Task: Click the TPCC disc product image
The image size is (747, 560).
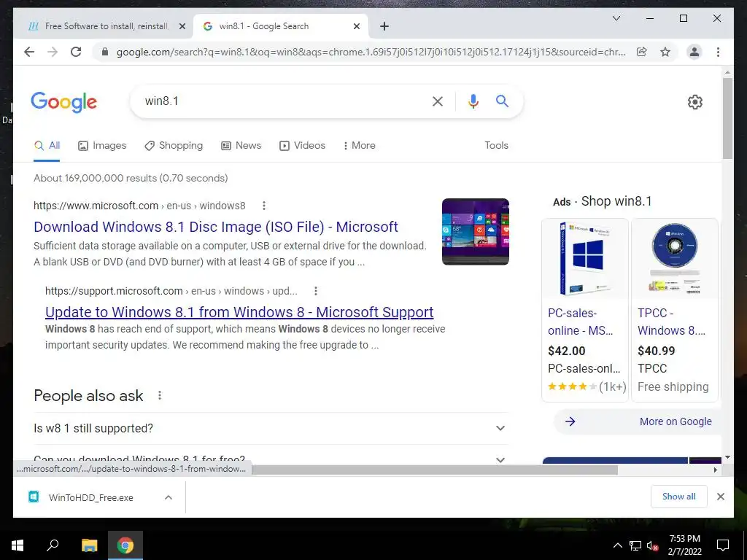Action: pyautogui.click(x=675, y=260)
